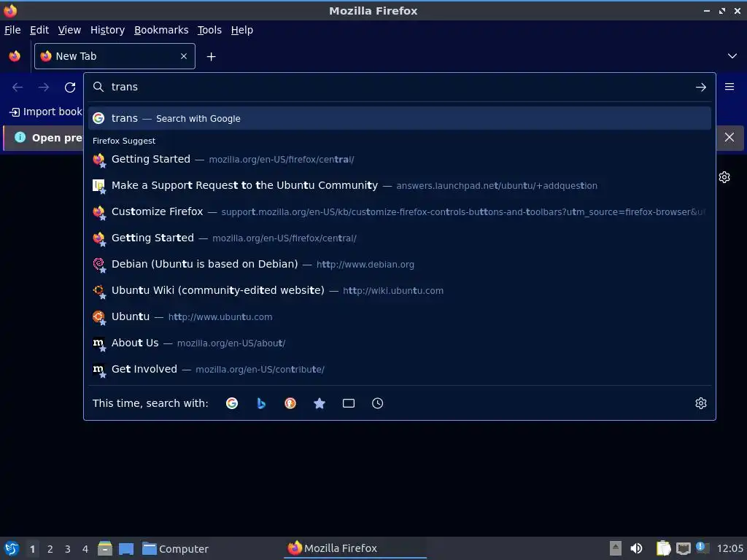
Task: Search this time with the Bing icon
Action: [x=261, y=403]
